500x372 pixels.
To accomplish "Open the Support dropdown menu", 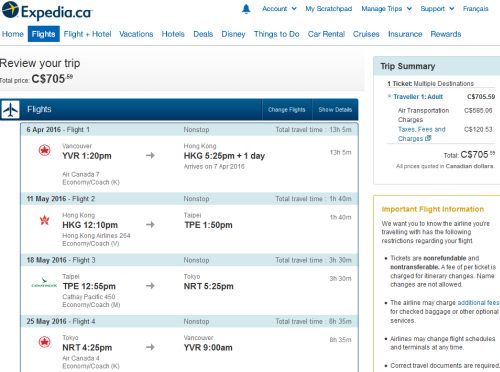I will [437, 9].
